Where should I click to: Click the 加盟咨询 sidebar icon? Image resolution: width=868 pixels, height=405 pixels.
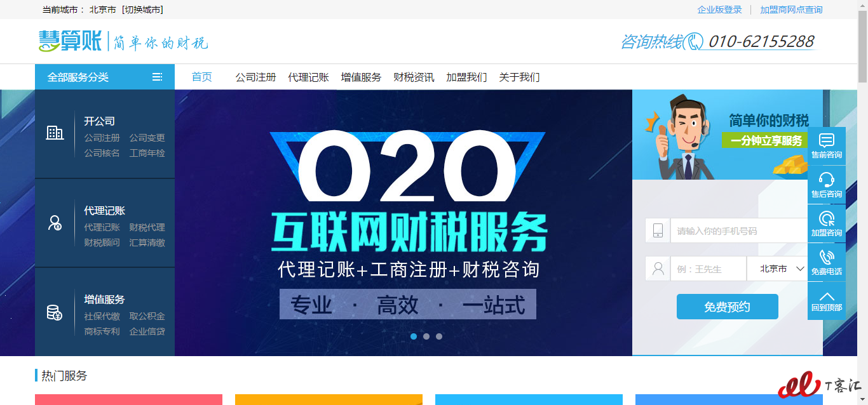click(826, 218)
